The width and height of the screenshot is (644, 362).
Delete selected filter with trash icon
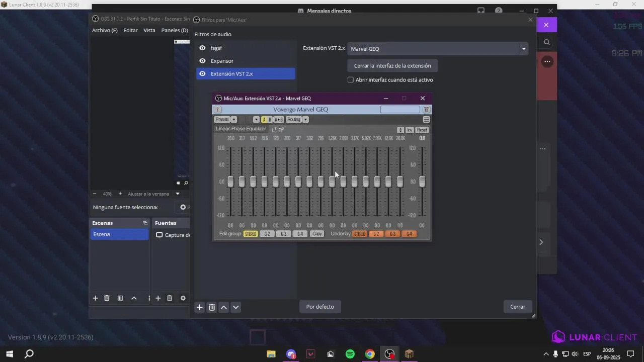pyautogui.click(x=212, y=307)
